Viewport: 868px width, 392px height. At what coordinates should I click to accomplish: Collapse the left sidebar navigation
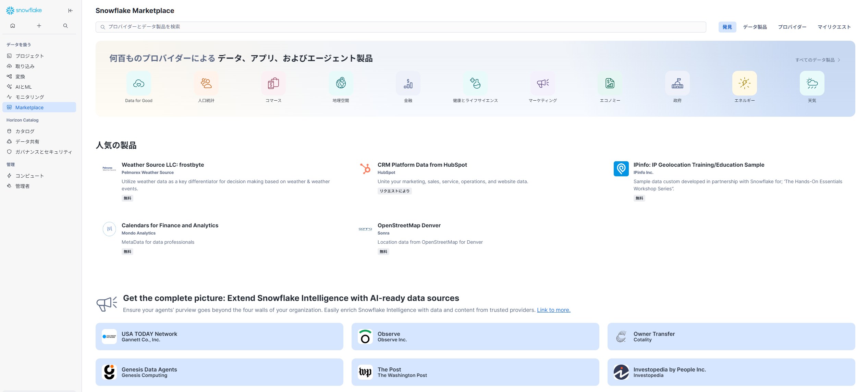point(70,11)
